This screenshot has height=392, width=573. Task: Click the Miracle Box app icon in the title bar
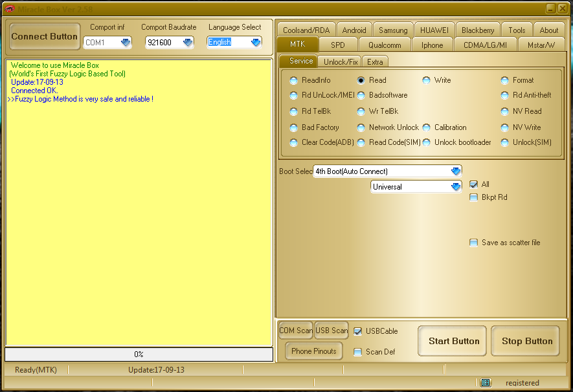10,8
